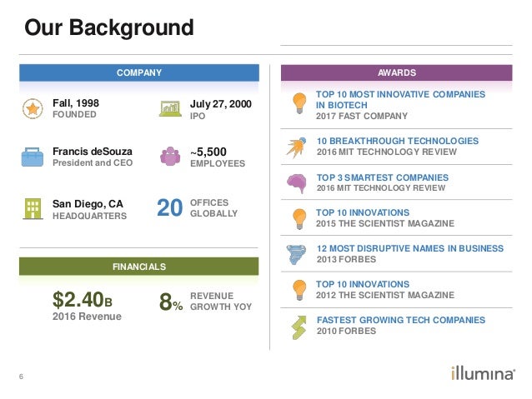This screenshot has height=399, width=532.
Task: Click the brain icon beside Smartest Companies
Action: tap(297, 183)
